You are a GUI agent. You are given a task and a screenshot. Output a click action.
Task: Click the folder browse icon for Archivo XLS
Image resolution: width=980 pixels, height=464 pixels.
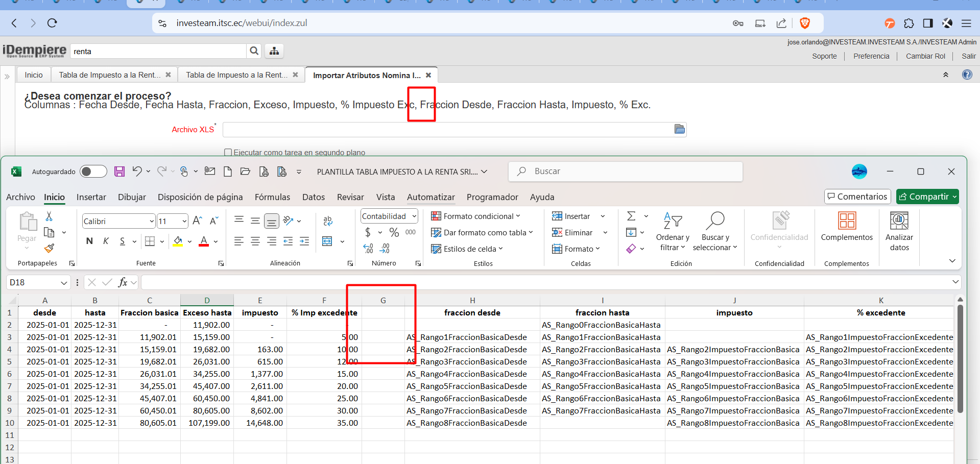click(x=679, y=129)
